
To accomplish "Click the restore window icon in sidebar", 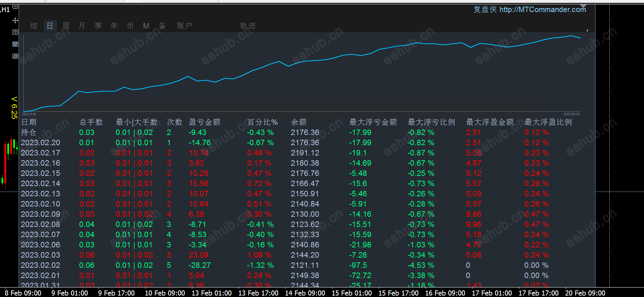I will click(15, 56).
